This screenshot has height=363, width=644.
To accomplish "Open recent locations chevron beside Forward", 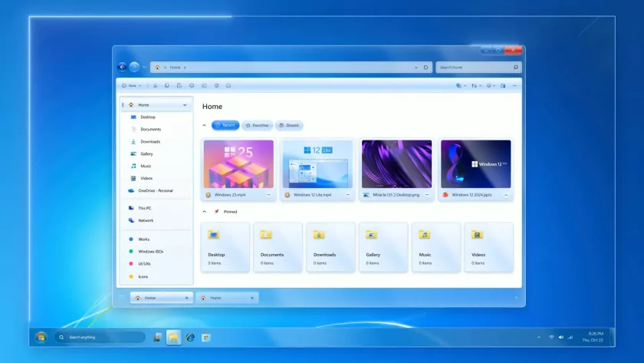I will click(144, 67).
